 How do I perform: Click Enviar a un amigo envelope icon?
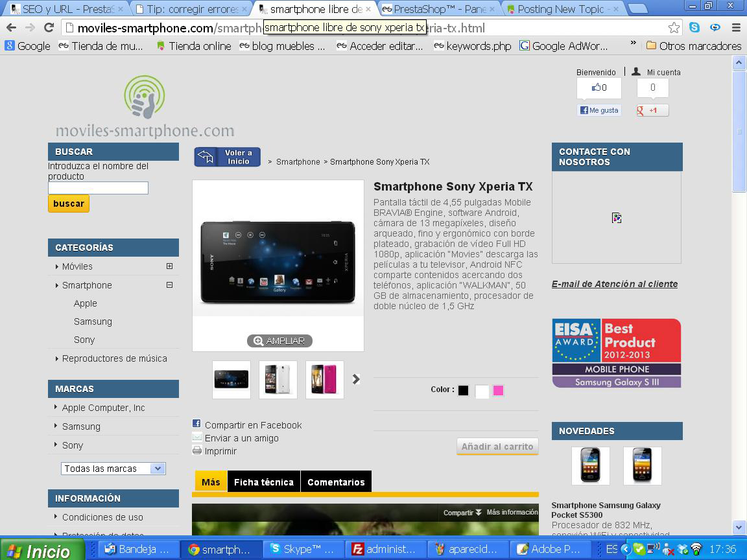coord(196,437)
